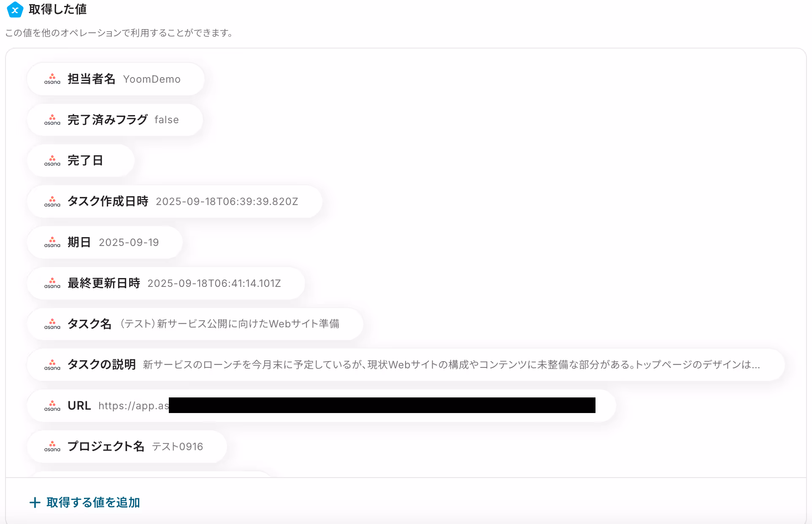Click the Asana icon beside 担当者名

pyautogui.click(x=52, y=79)
